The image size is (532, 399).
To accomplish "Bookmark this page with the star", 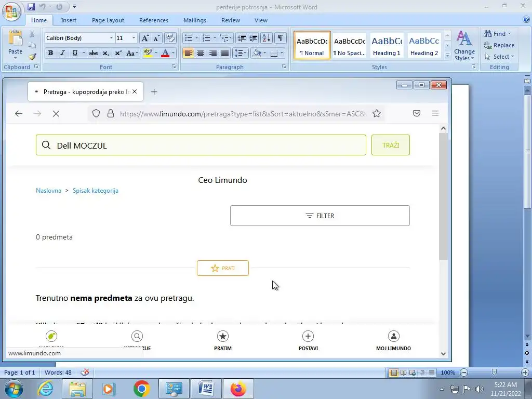I will click(x=376, y=114).
